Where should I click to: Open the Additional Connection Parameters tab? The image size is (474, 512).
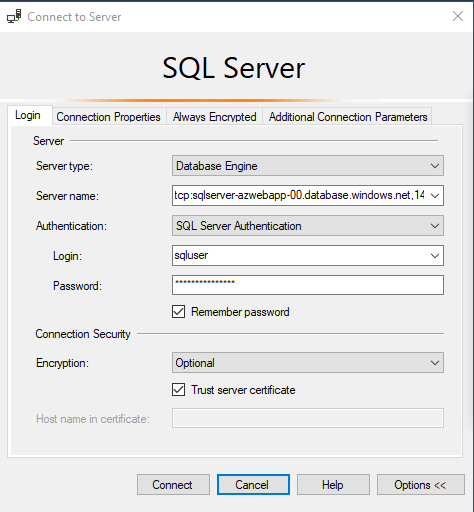pos(348,117)
